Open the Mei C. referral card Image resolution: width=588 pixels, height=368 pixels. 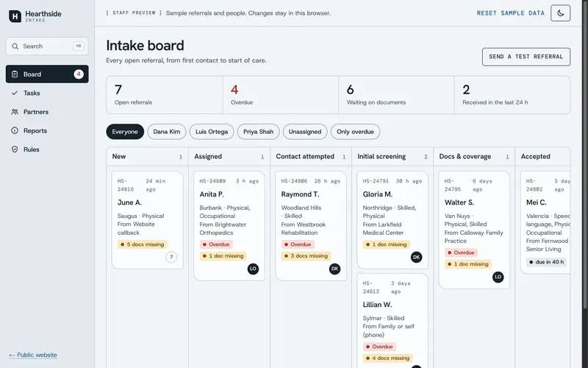(545, 222)
